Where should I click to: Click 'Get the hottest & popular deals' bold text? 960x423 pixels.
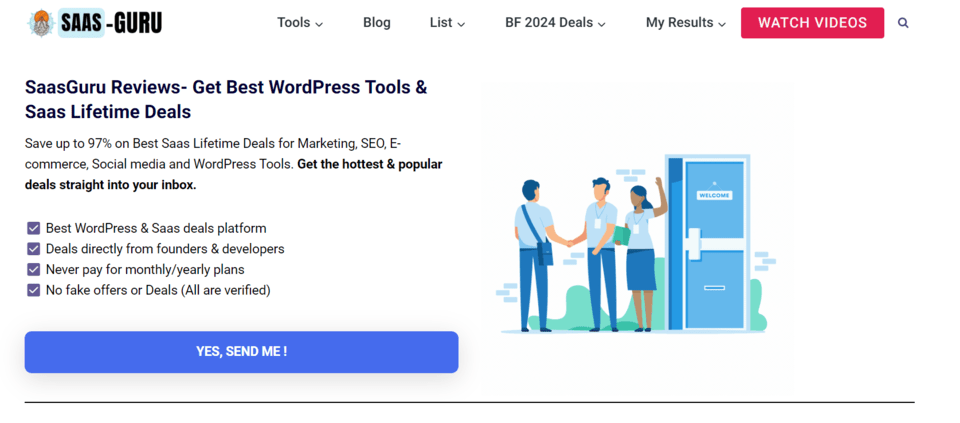(233, 174)
